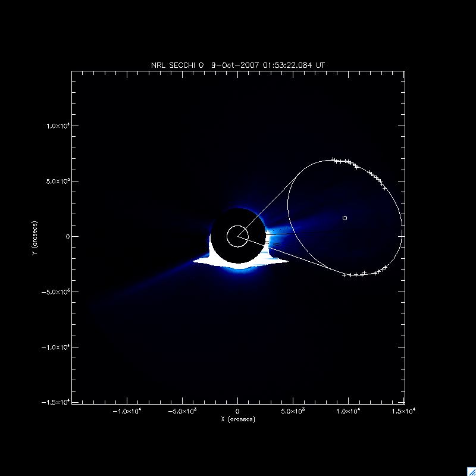Click the X-axis tick label 1.5×10⁴
Screen dimensions: 476x476
[404, 411]
